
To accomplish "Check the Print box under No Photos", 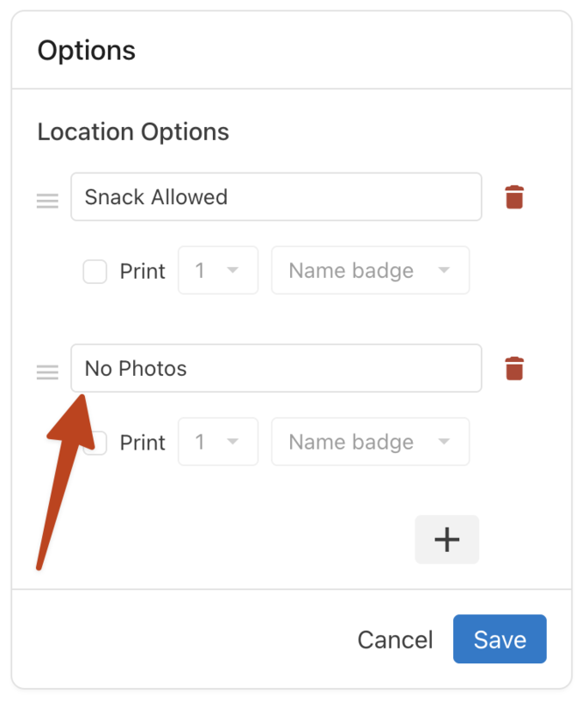I will tap(95, 442).
